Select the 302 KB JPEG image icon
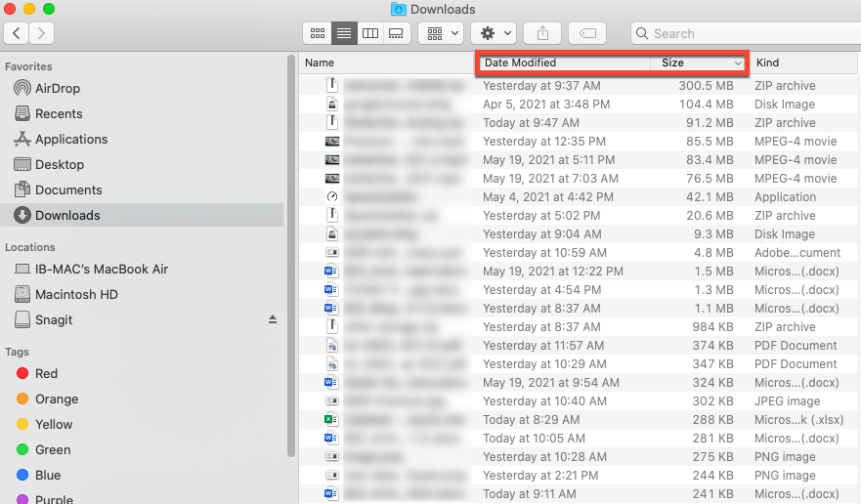The image size is (861, 504). [x=332, y=400]
